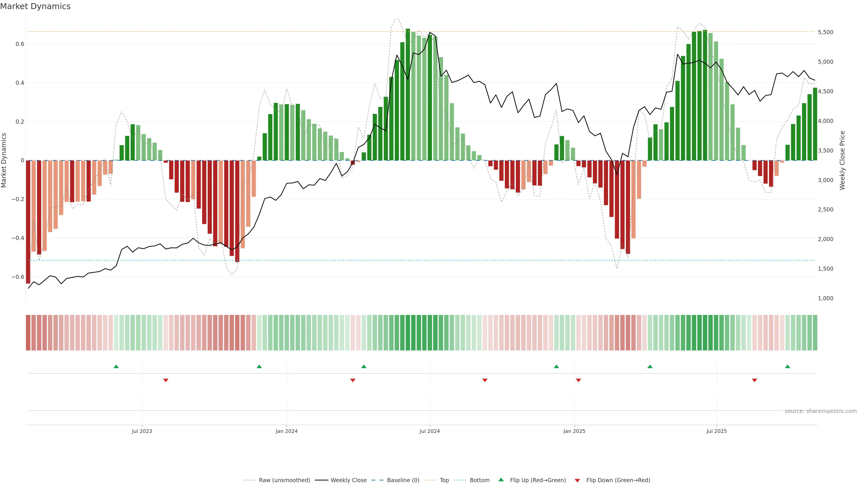Click the last red Flip Down triangle marker
868x488 pixels.
pyautogui.click(x=755, y=380)
